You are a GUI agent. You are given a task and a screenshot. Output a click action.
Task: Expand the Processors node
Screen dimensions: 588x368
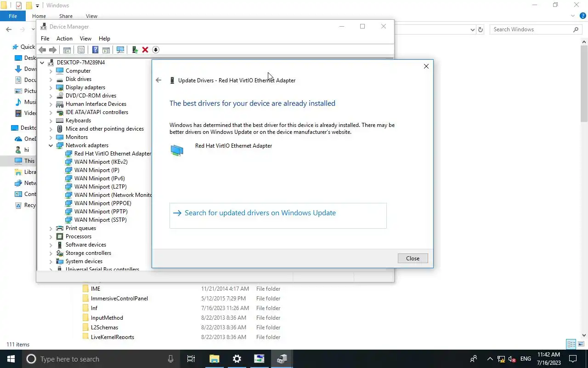51,236
